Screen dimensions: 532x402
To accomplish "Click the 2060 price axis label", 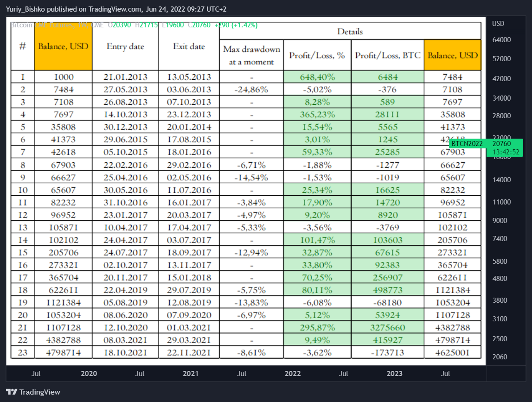I will [500, 357].
